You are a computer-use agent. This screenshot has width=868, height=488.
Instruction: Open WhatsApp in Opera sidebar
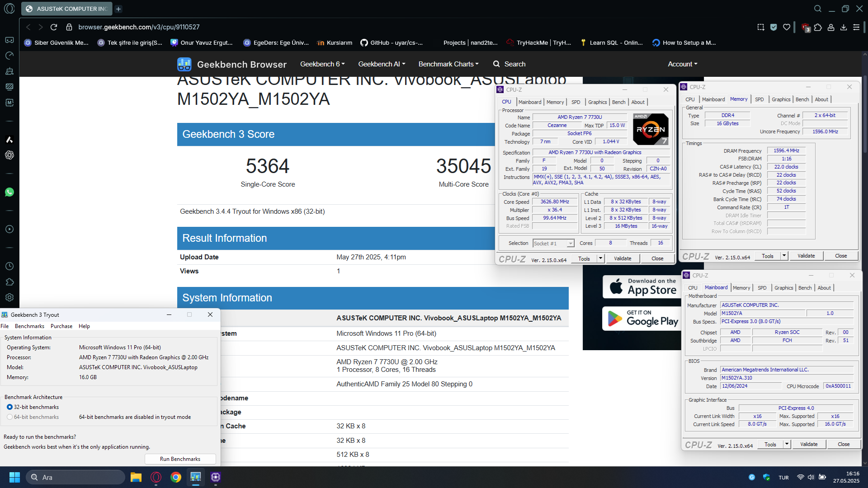9,192
